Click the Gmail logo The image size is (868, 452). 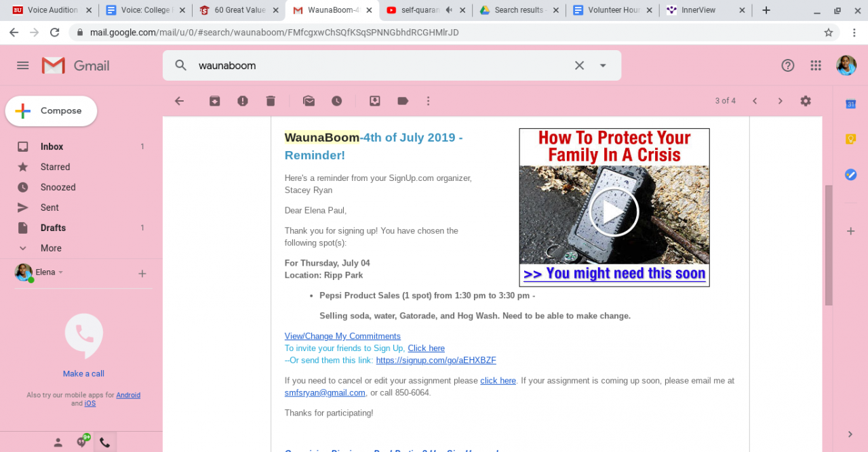coord(75,65)
